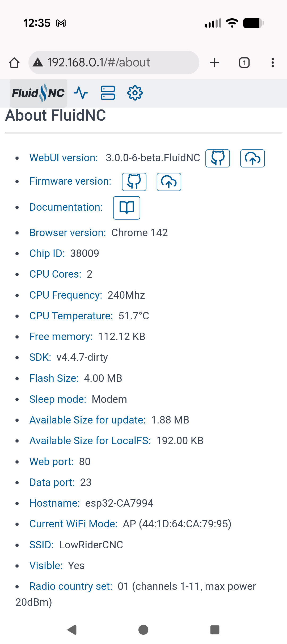Tap the browser home icon
Viewport: 287px width, 644px height.
[14, 63]
